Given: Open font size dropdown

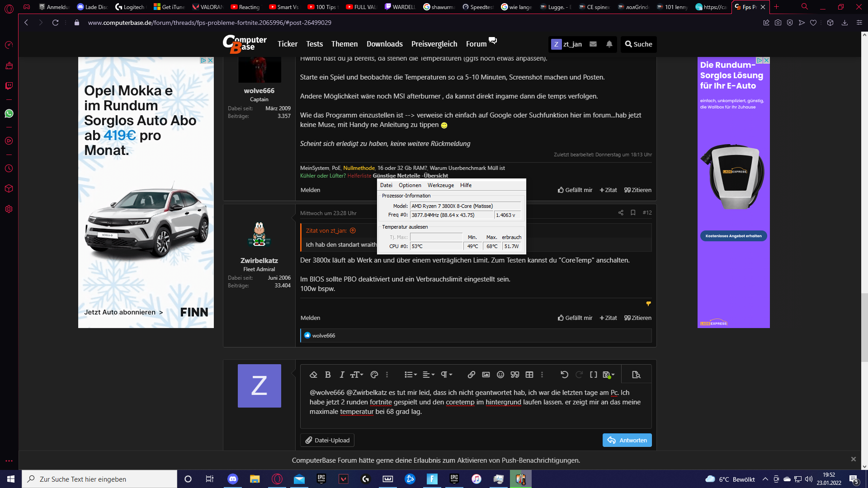Looking at the screenshot, I should [357, 375].
